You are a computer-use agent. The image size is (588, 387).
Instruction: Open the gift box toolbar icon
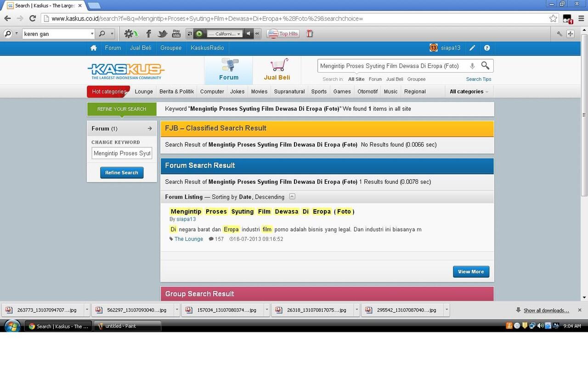[310, 34]
